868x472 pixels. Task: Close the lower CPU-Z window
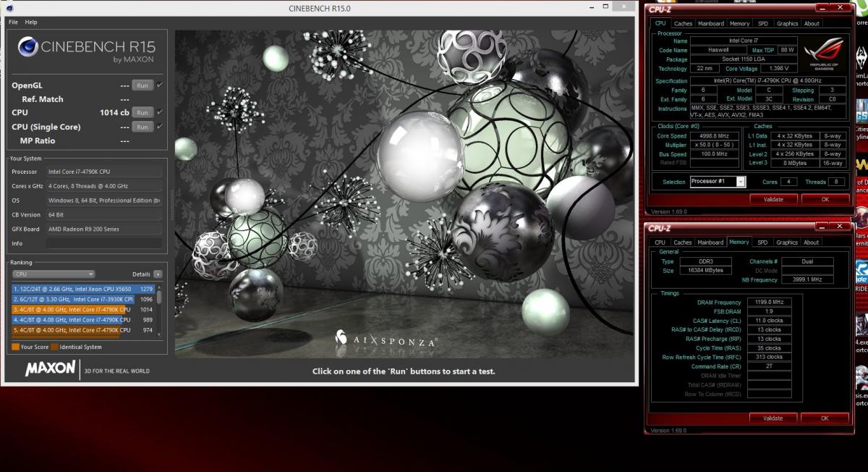pos(841,227)
